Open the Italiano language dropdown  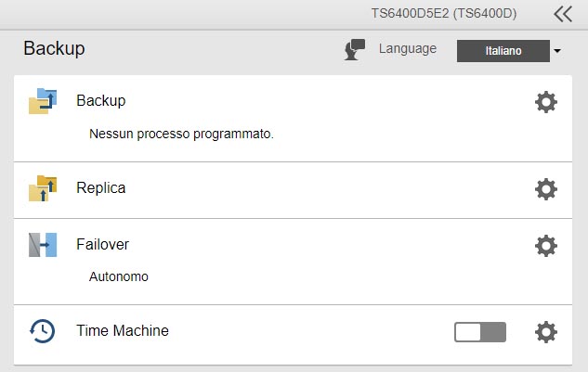(503, 51)
